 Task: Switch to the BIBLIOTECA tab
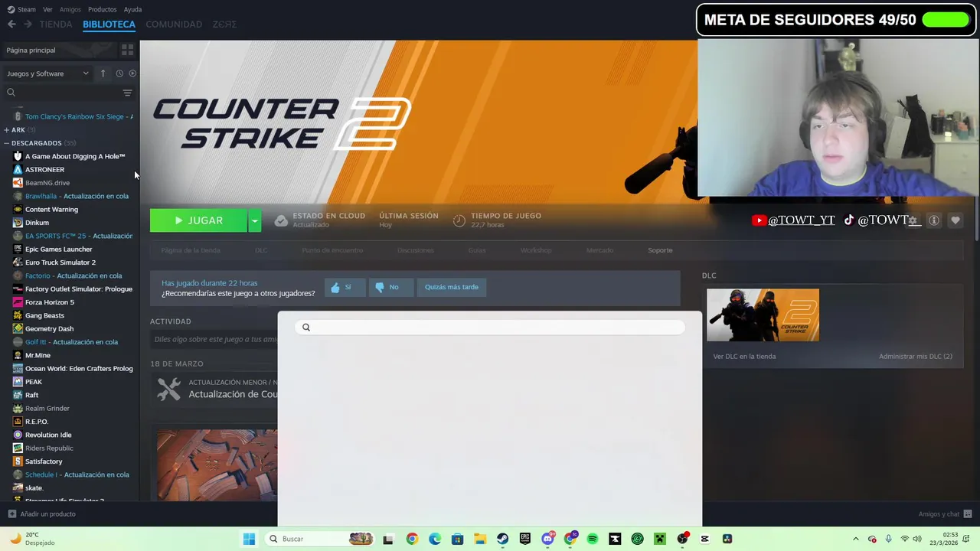tap(109, 24)
